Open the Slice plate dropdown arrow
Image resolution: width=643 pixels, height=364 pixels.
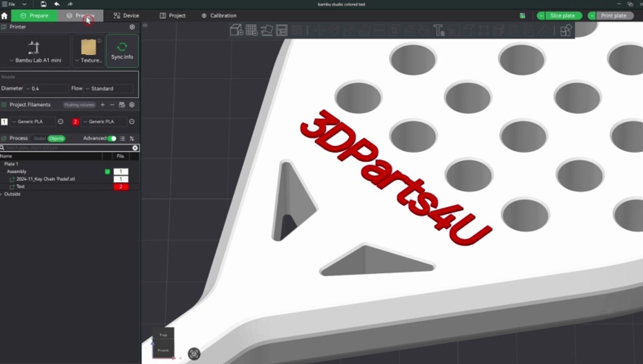coord(541,16)
